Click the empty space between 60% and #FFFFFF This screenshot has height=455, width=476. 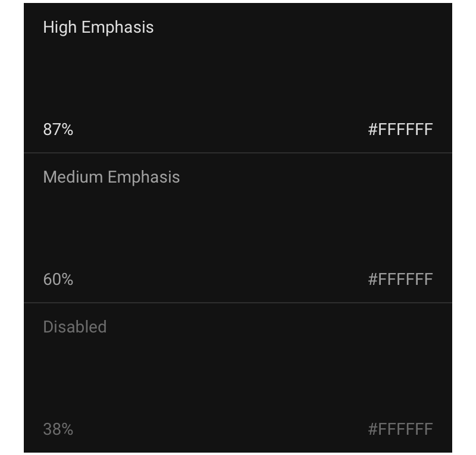220,280
